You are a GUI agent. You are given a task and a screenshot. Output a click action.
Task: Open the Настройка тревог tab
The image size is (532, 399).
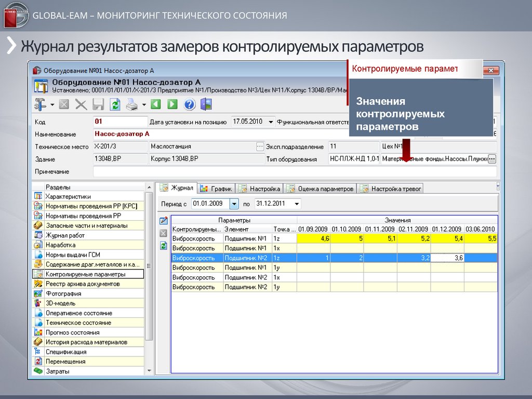(x=391, y=189)
